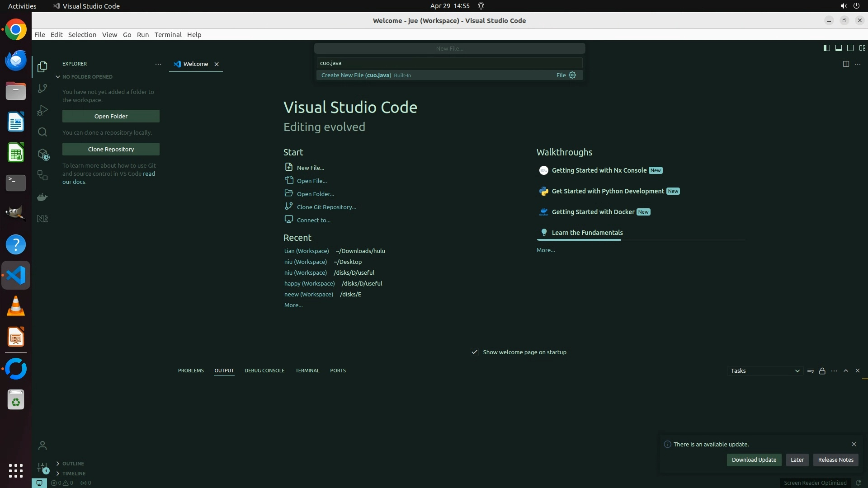868x488 pixels.
Task: Clear the output panel
Action: pos(811,371)
